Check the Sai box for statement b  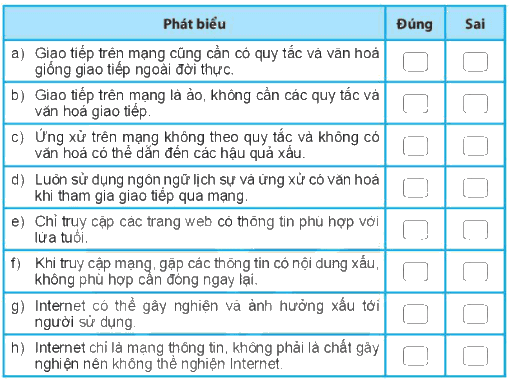click(x=475, y=104)
